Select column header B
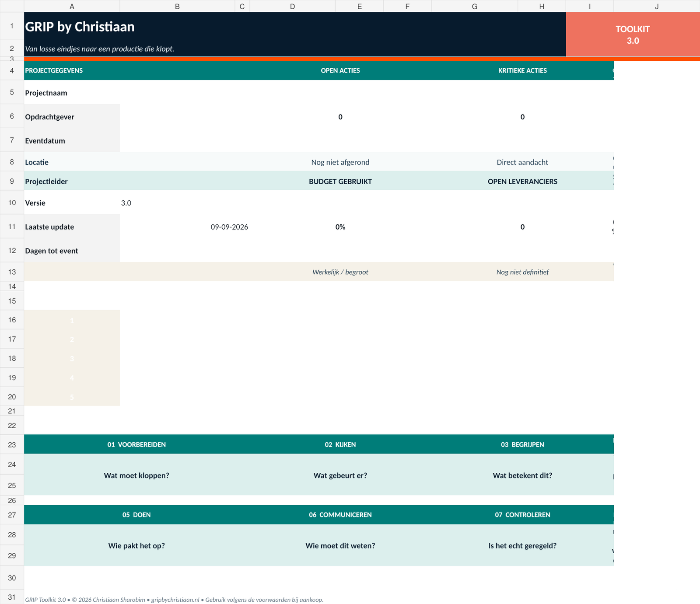The width and height of the screenshot is (700, 604). pyautogui.click(x=177, y=6)
